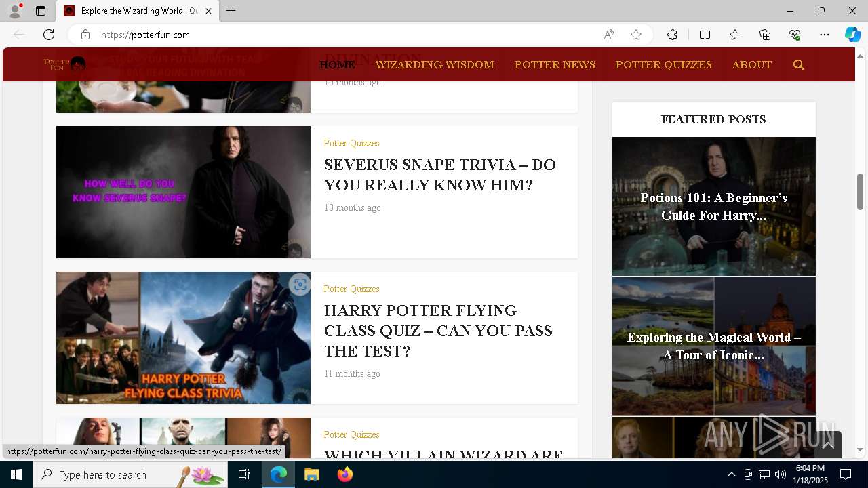Open the network tray icon
This screenshot has height=488, width=868.
point(764,474)
